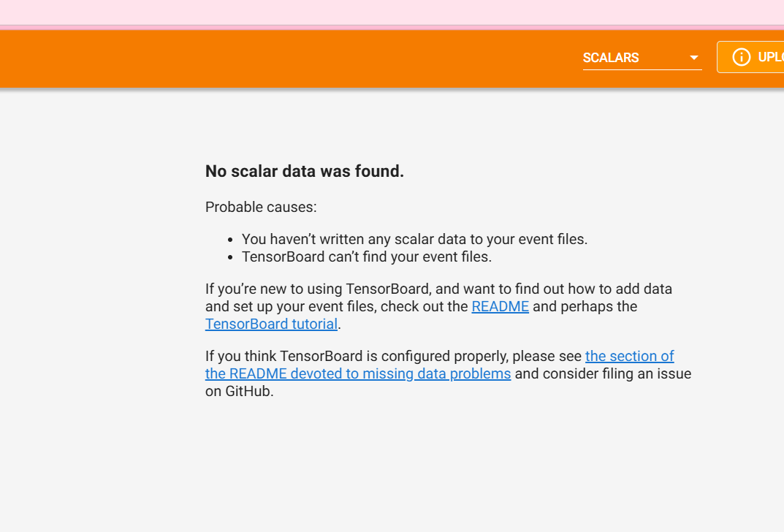Click the underline beneath SCALARS selector

coord(642,69)
